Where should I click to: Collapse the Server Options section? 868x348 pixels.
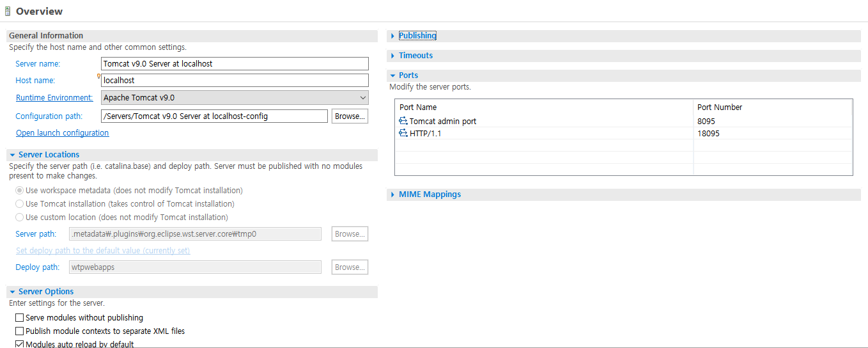coord(12,292)
